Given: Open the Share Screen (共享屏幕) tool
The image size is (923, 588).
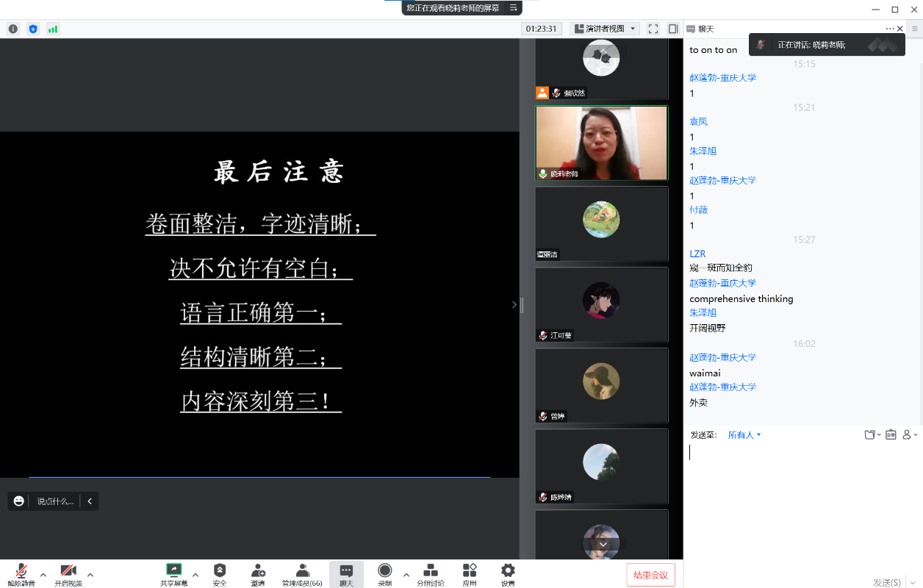Looking at the screenshot, I should (174, 573).
